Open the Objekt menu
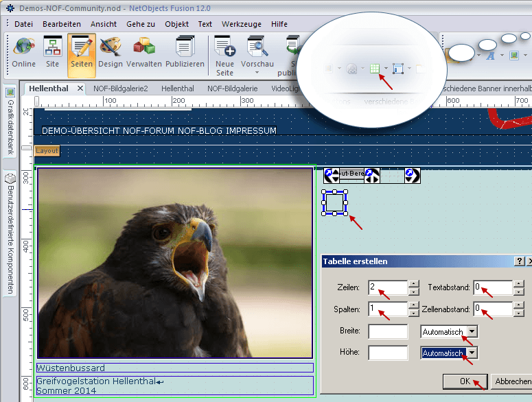Viewport: 532px width, 402px height. coord(177,24)
